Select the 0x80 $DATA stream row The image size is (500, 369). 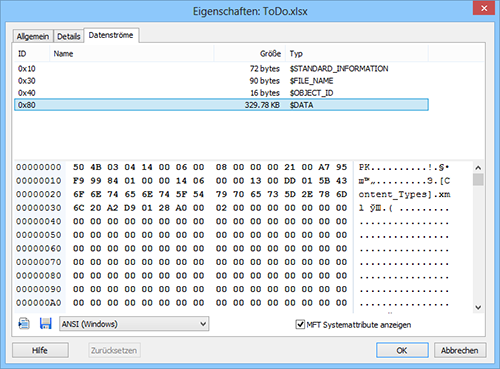click(221, 105)
